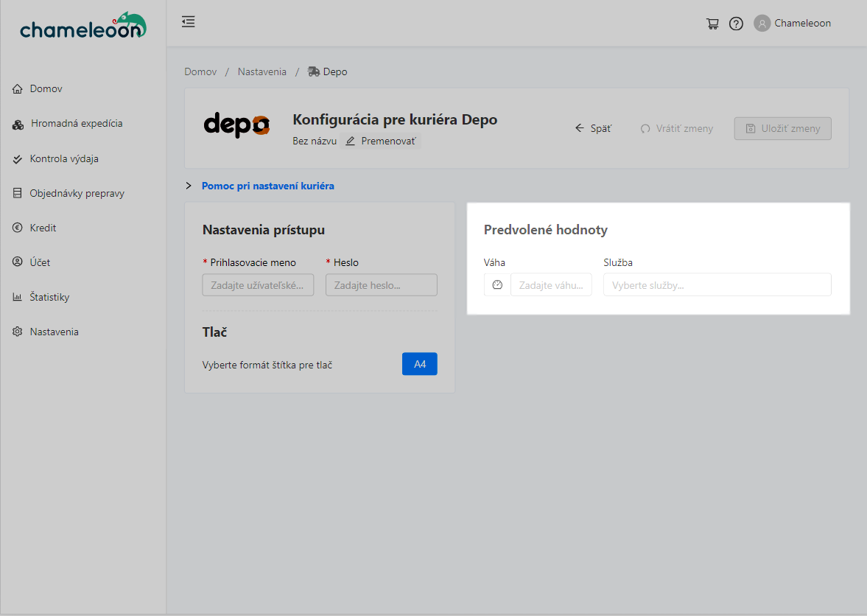Expand the Pomoc pri nastavení kuriéra section
Screen dimensions: 867x616
tap(189, 186)
